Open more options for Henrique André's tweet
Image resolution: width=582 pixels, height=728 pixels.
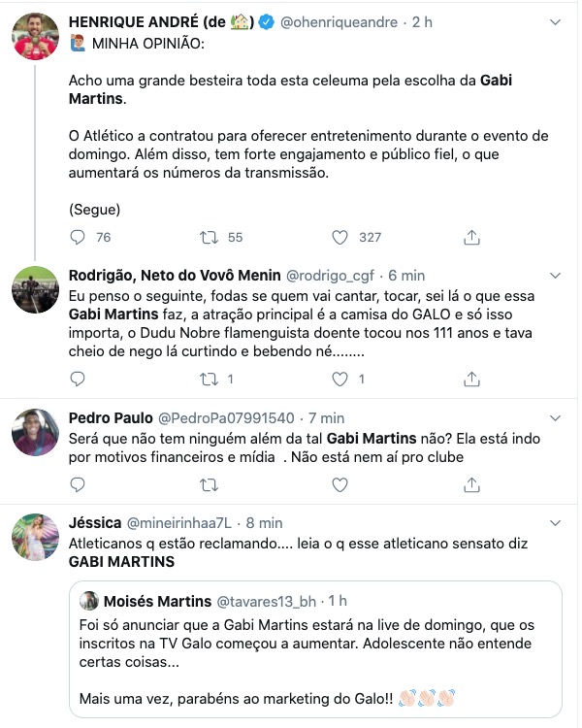(x=553, y=21)
